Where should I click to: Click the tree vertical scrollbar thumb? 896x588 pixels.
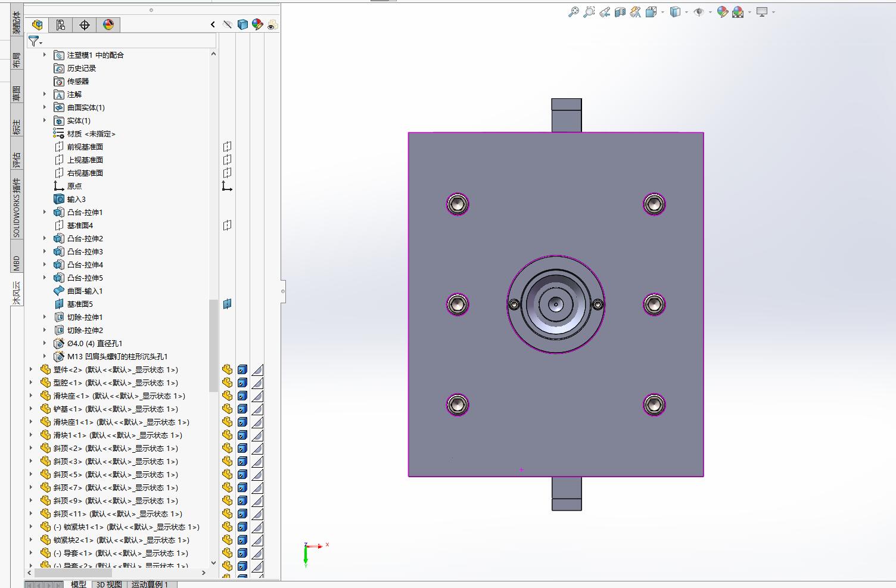[x=213, y=346]
